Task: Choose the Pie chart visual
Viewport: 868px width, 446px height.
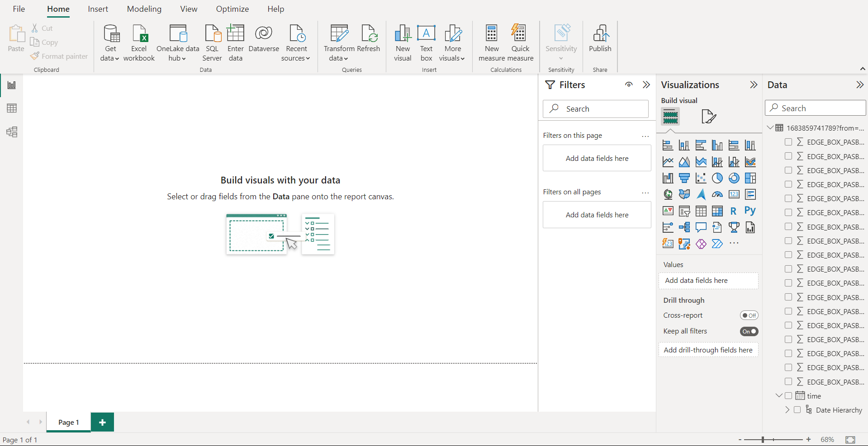Action: [x=717, y=178]
